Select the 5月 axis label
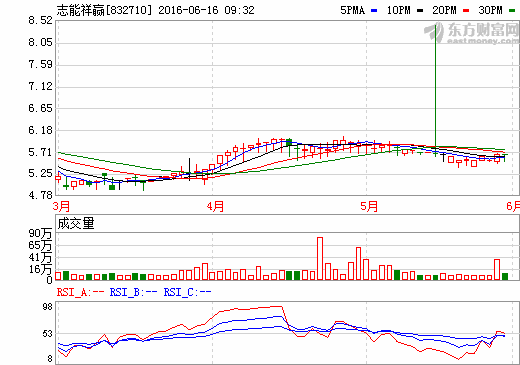The width and height of the screenshot is (520, 365). (369, 206)
